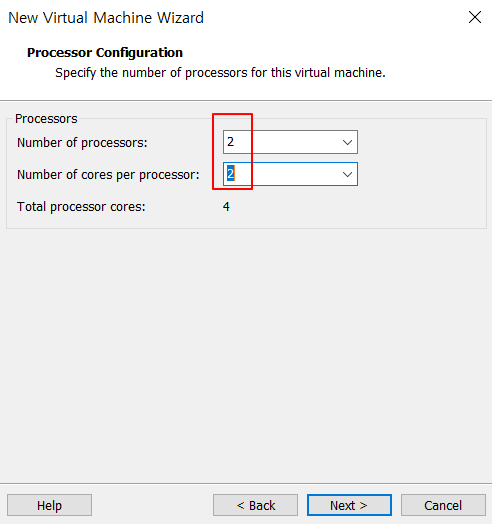Select the highlighted 2 in cores per processor field
This screenshot has width=492, height=524.
click(x=230, y=174)
